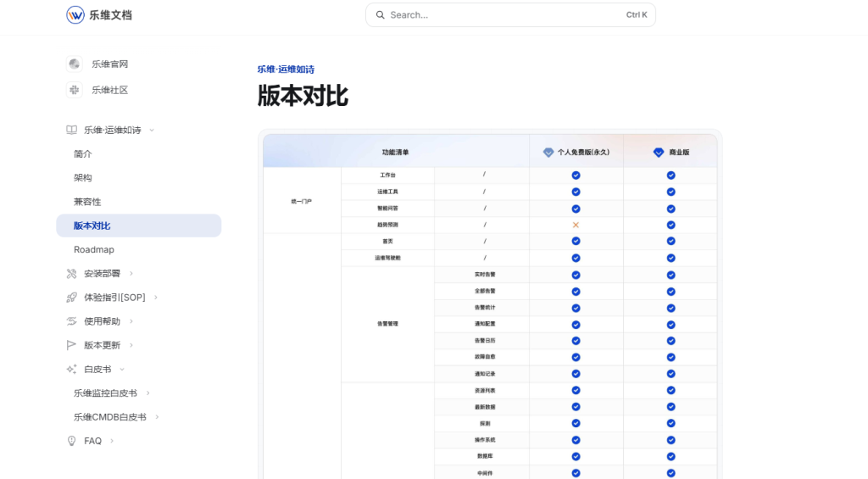Click the 乐维官网 label
This screenshot has width=868, height=479.
(109, 64)
